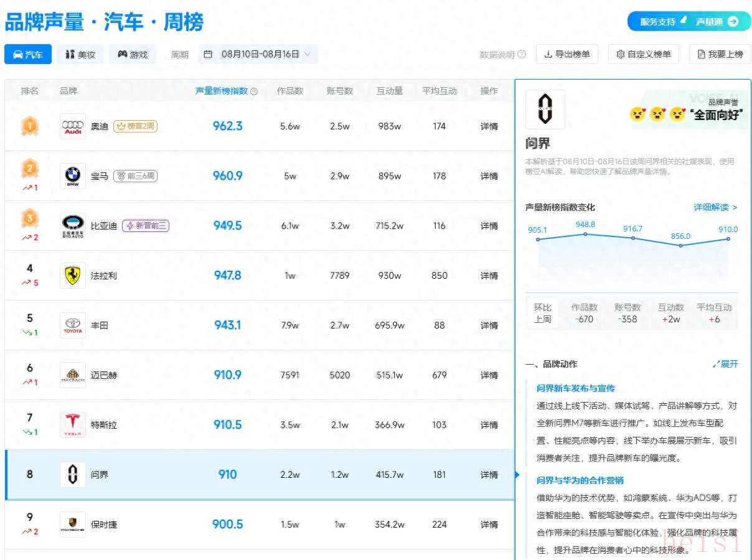Click the 问界新车发布与宣传 heading
The height and width of the screenshot is (560, 752).
(576, 388)
